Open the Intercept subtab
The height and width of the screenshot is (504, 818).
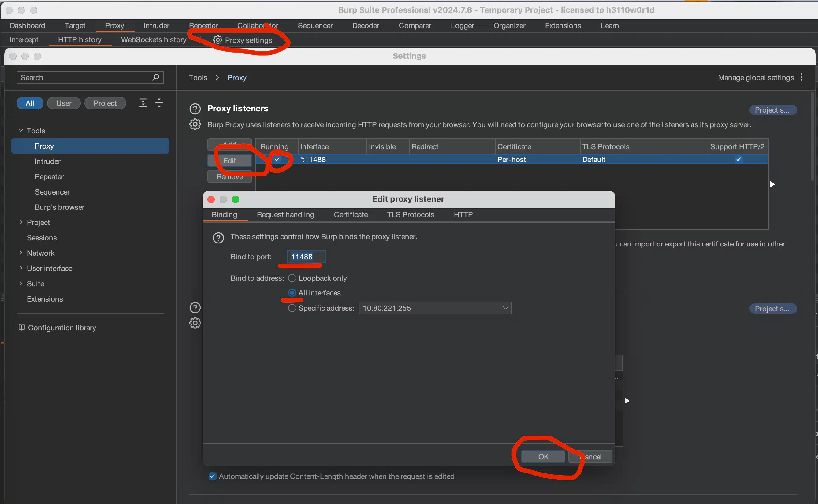click(24, 40)
